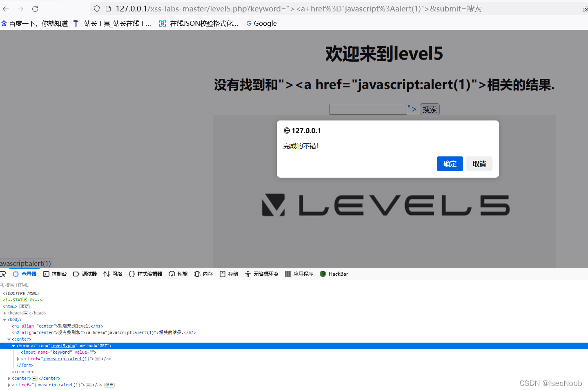The width and height of the screenshot is (588, 390).
Task: Select the node picker tool in DevTools
Action: click(x=3, y=274)
